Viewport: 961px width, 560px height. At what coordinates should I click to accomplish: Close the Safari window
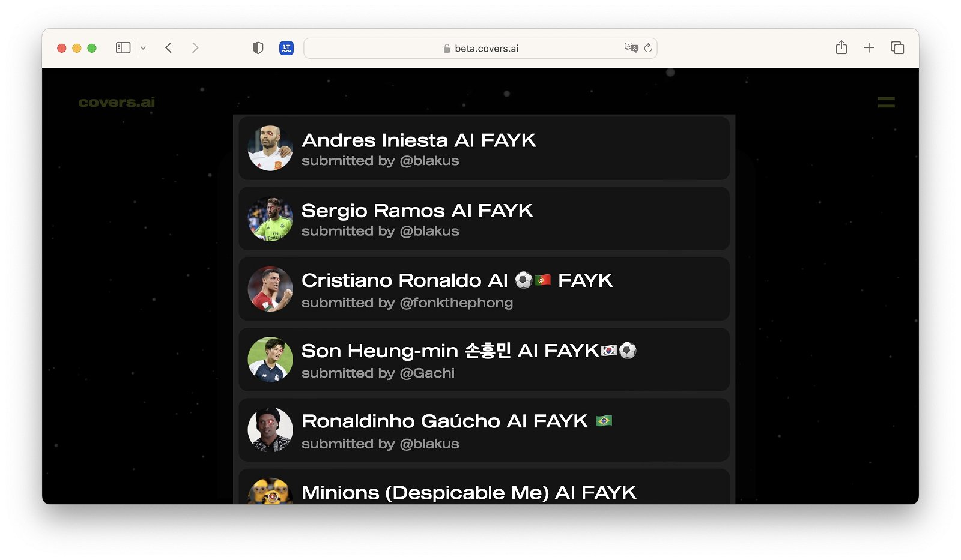pyautogui.click(x=61, y=48)
